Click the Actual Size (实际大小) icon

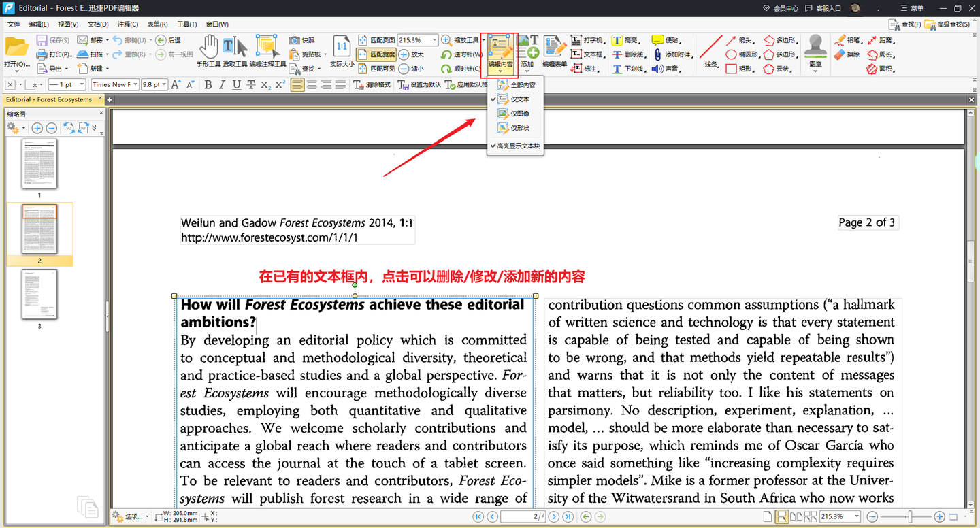[x=342, y=52]
